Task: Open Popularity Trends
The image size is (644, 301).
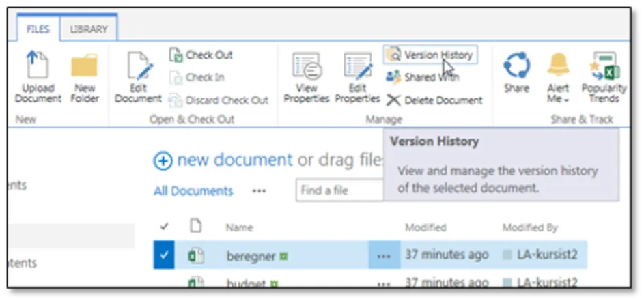Action: click(x=604, y=77)
